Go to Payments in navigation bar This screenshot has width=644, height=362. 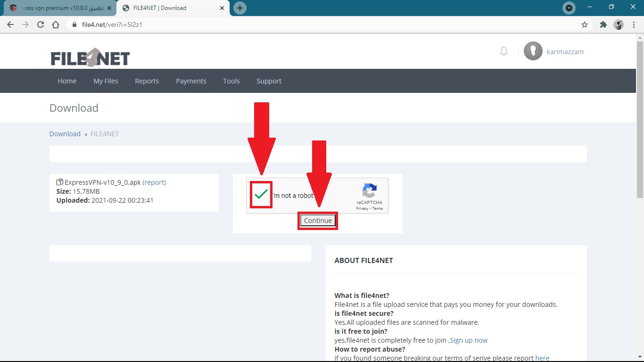tap(191, 81)
